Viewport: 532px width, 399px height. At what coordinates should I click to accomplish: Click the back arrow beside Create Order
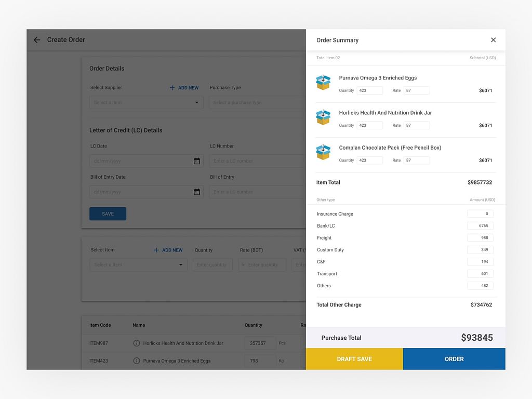37,40
